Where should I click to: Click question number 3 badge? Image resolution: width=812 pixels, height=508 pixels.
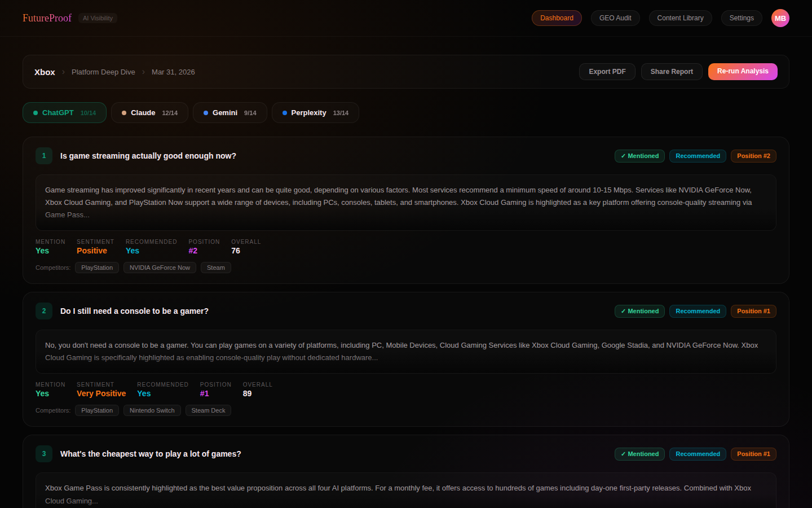[x=44, y=454]
